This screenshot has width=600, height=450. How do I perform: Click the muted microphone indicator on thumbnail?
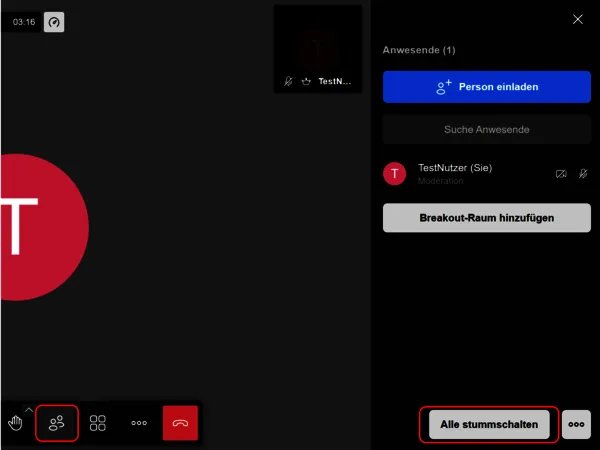pos(289,82)
